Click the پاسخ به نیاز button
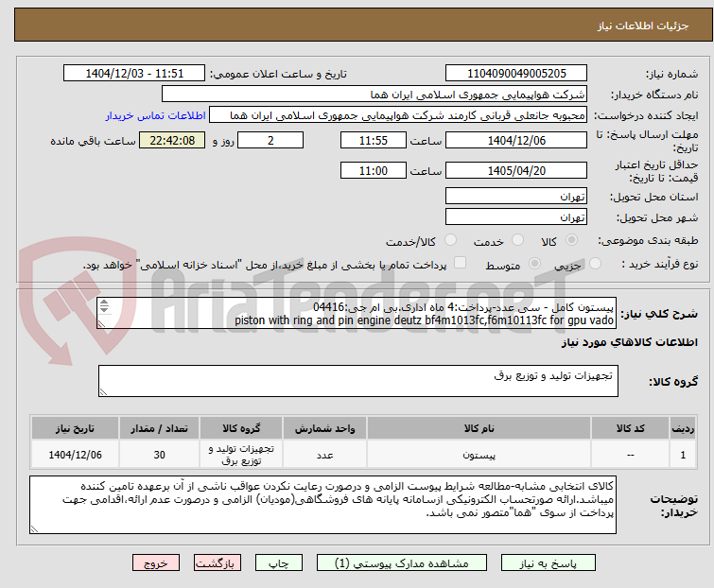Viewport: 714px width, 588px height. click(x=548, y=563)
